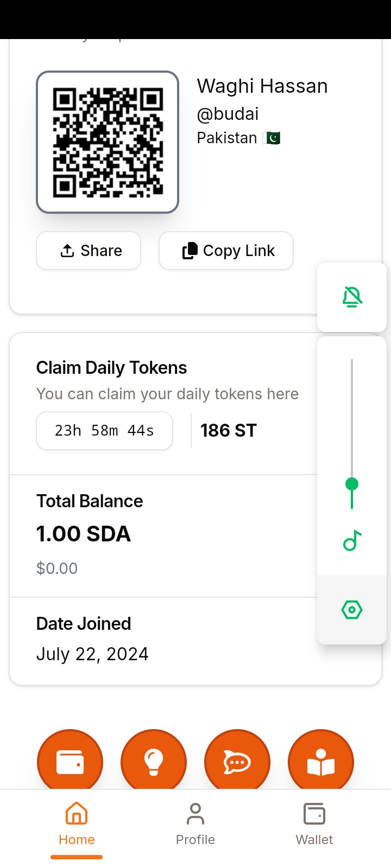
Task: Tap the daily claim countdown timer
Action: coord(104,431)
